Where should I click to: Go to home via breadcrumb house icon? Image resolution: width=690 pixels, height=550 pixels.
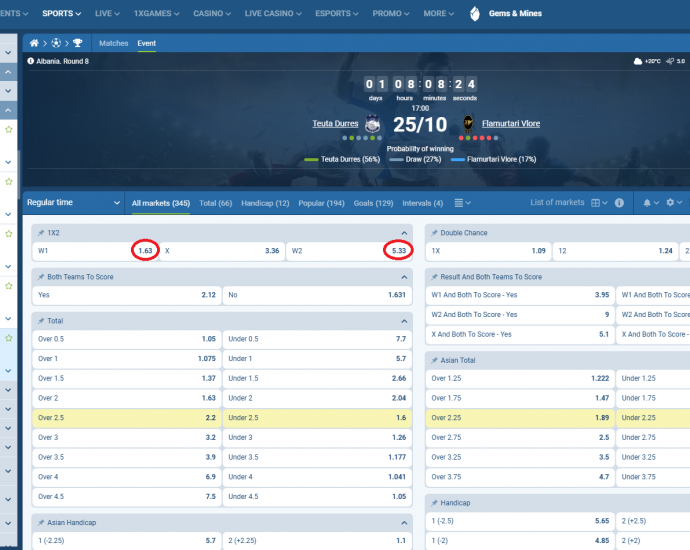tap(34, 43)
